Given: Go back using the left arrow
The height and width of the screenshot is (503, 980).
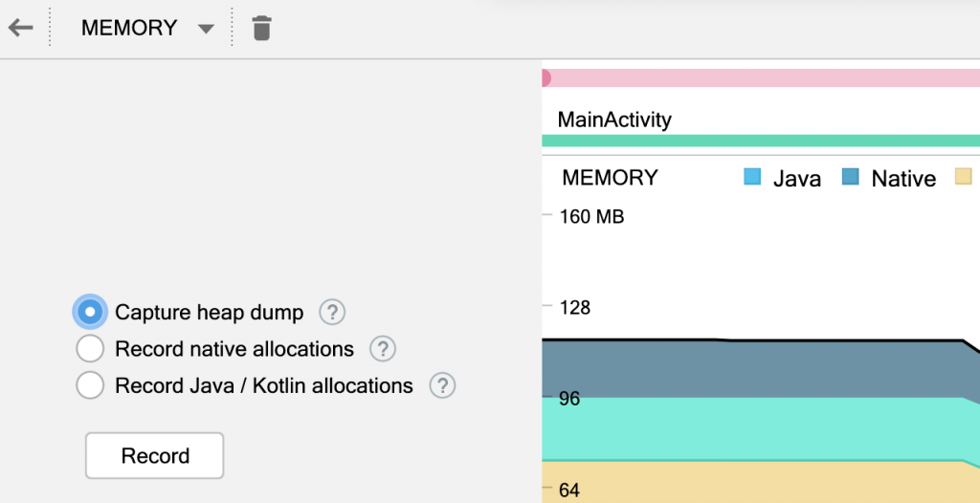Looking at the screenshot, I should tap(20, 28).
